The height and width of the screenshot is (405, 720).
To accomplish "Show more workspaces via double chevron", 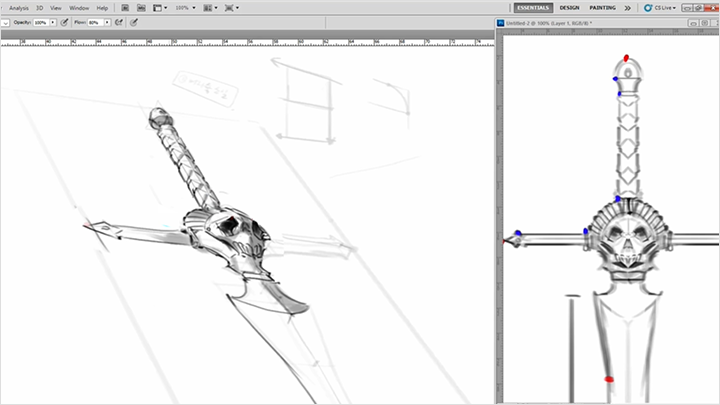I will (x=627, y=8).
